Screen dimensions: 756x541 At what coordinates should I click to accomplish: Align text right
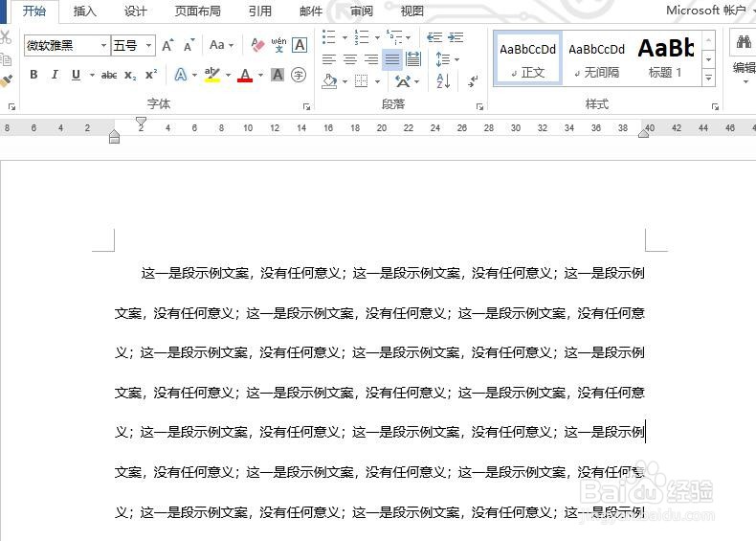(x=370, y=59)
